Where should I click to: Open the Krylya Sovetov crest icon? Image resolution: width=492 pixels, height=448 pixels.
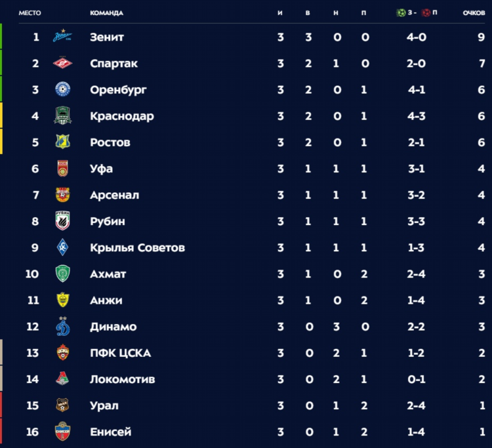(62, 247)
